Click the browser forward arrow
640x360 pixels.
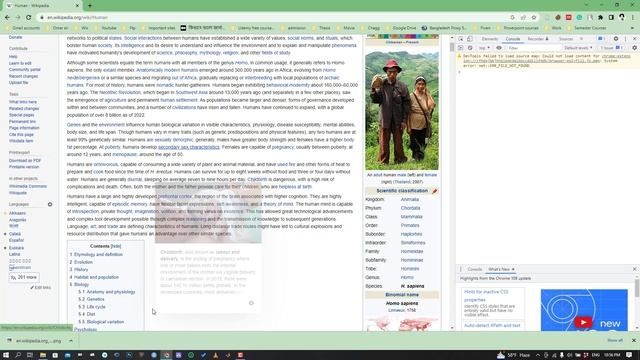pyautogui.click(x=18, y=18)
